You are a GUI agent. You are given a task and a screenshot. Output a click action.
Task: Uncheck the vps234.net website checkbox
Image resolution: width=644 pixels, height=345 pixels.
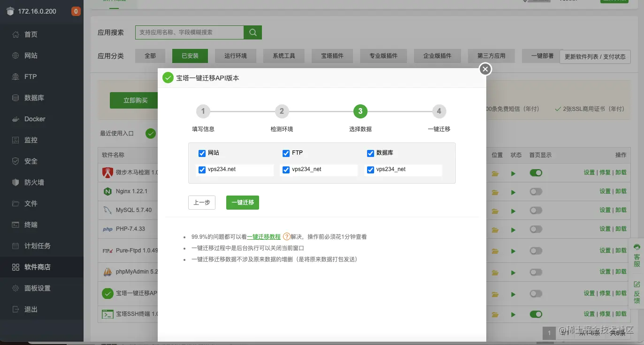(202, 170)
